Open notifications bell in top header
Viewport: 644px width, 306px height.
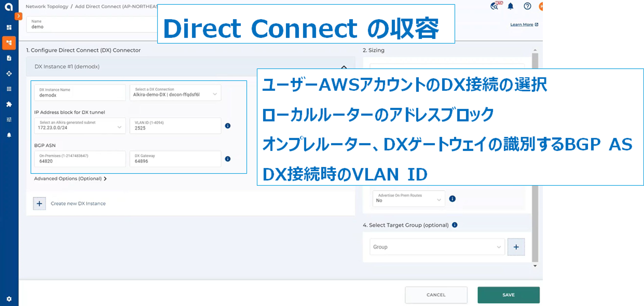[510, 6]
